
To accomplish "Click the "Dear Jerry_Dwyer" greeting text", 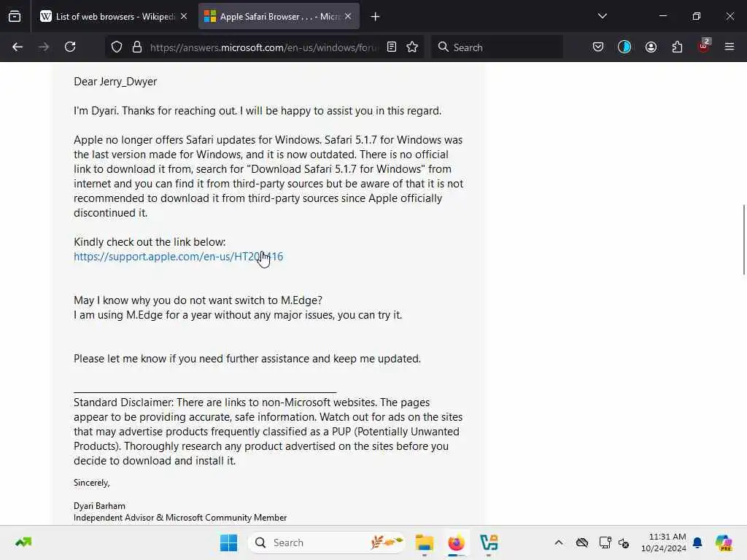I will click(115, 82).
